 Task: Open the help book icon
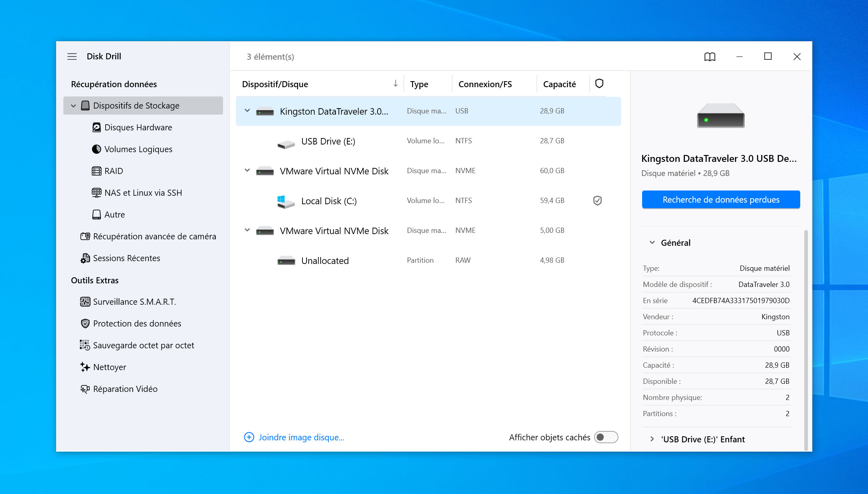pos(710,57)
